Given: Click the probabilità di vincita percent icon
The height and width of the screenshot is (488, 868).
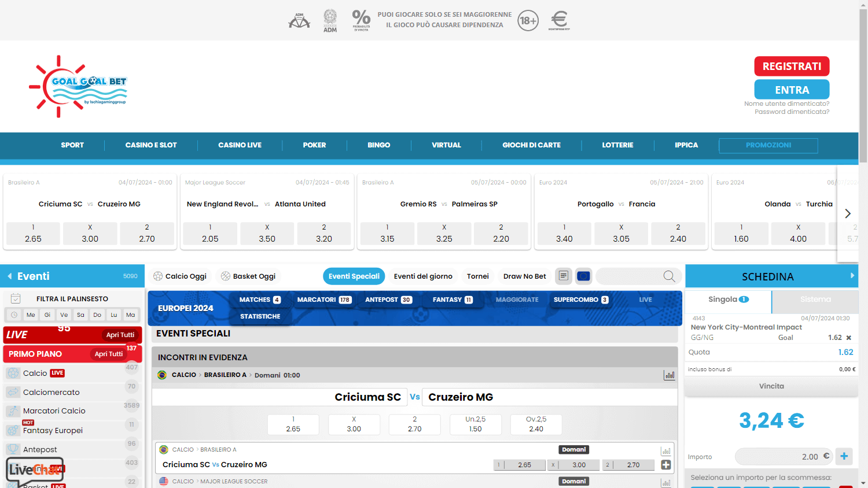Looking at the screenshot, I should click(x=361, y=20).
